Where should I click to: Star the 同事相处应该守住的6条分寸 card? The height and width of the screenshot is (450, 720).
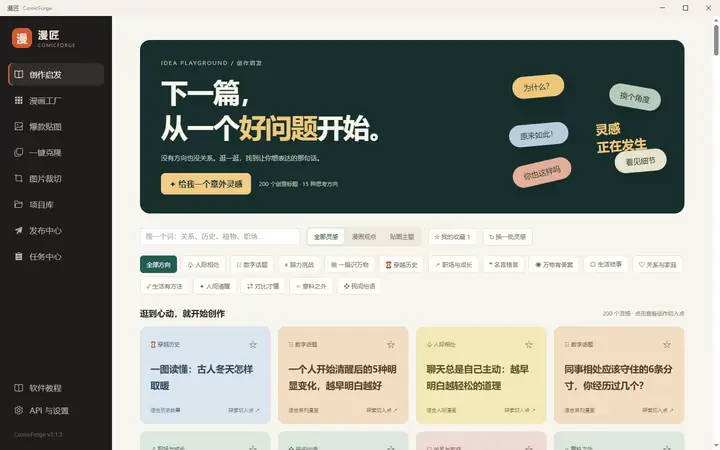coord(667,344)
